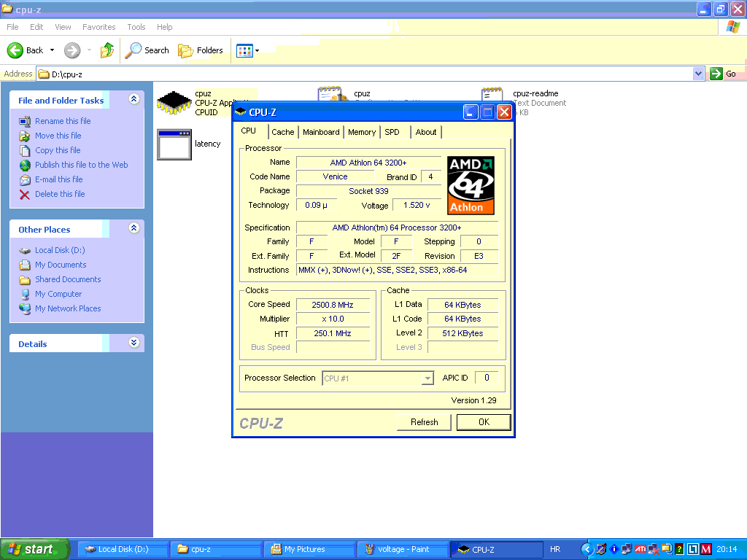Screen dimensions: 747x560
Task: Expand the Processor Selection combo box
Action: point(427,378)
